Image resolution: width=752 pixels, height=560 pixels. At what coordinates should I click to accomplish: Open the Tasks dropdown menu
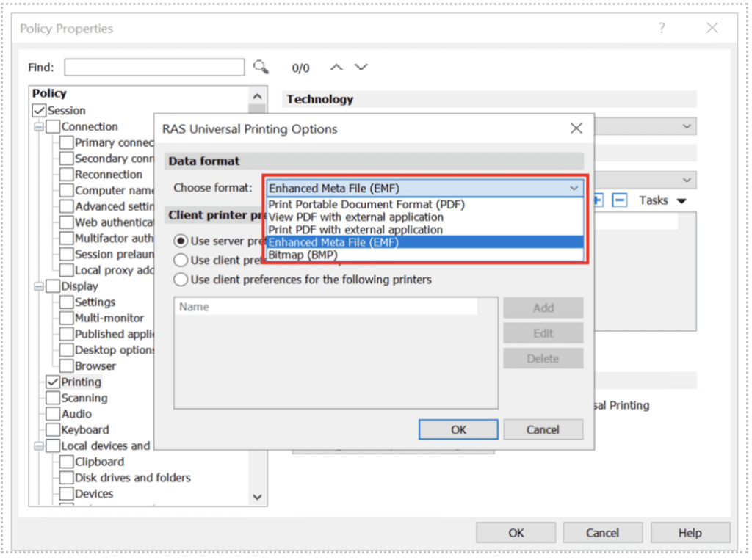pos(662,200)
